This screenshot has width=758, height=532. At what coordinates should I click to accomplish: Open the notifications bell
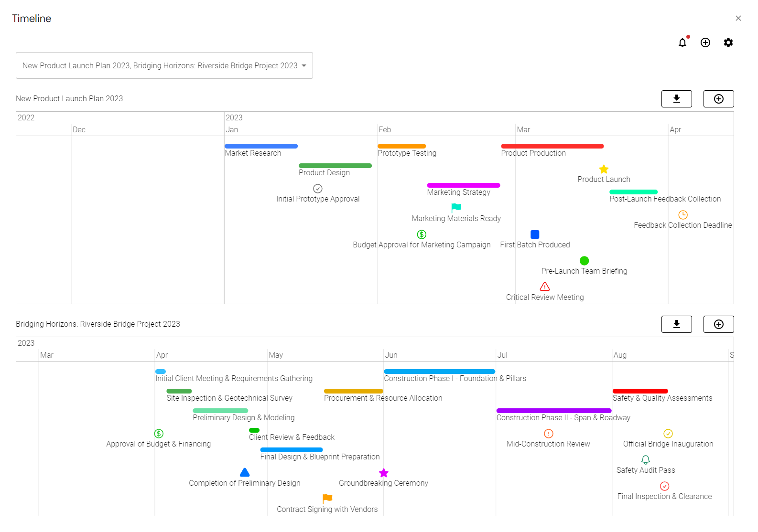[682, 43]
